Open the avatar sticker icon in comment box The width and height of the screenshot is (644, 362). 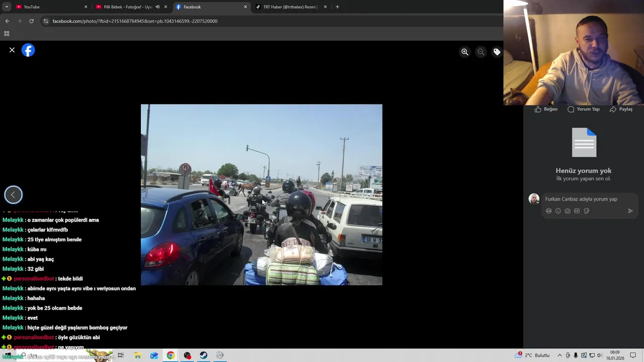548,211
